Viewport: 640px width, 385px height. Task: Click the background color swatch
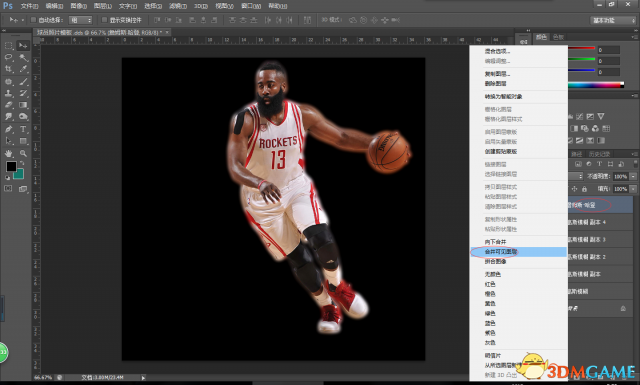(19, 175)
